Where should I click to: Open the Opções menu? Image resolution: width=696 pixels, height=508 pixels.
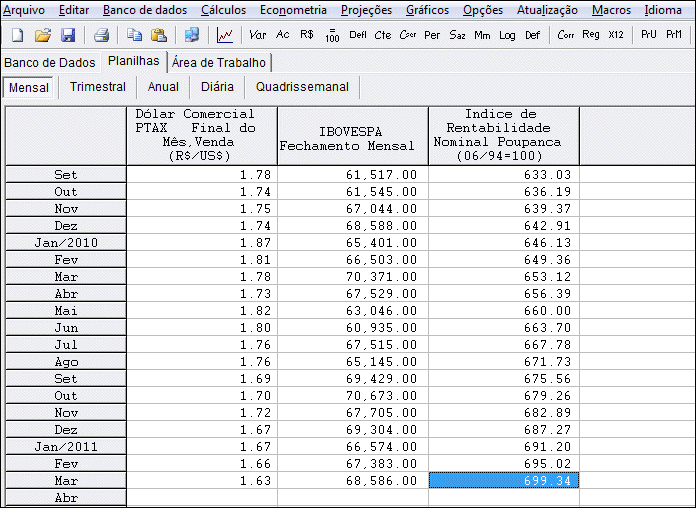click(483, 10)
